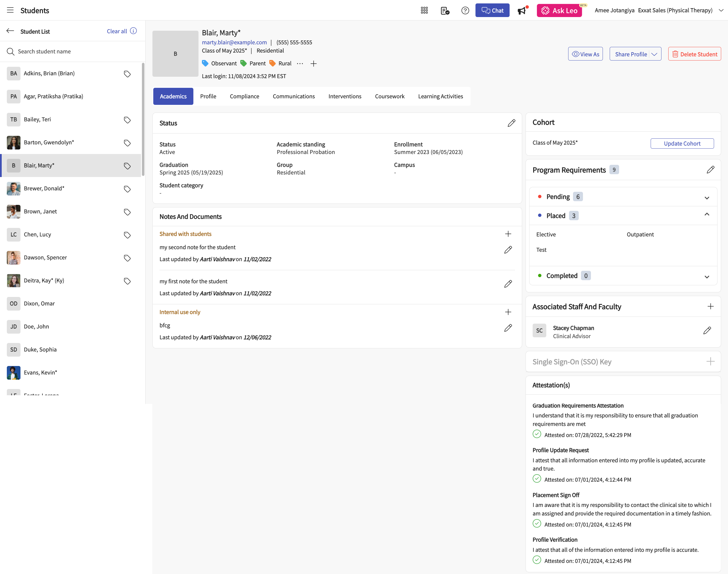Click the Update Cohort button
The height and width of the screenshot is (574, 728).
tap(682, 143)
